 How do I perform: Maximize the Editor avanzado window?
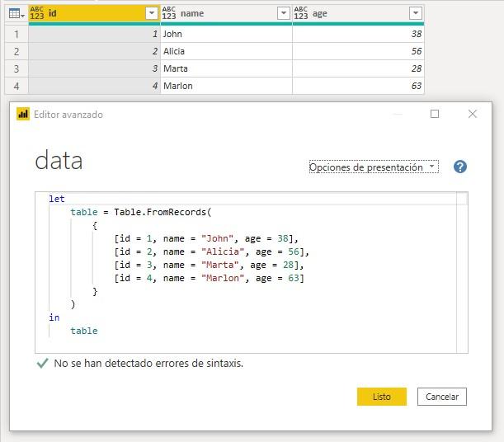tap(435, 114)
